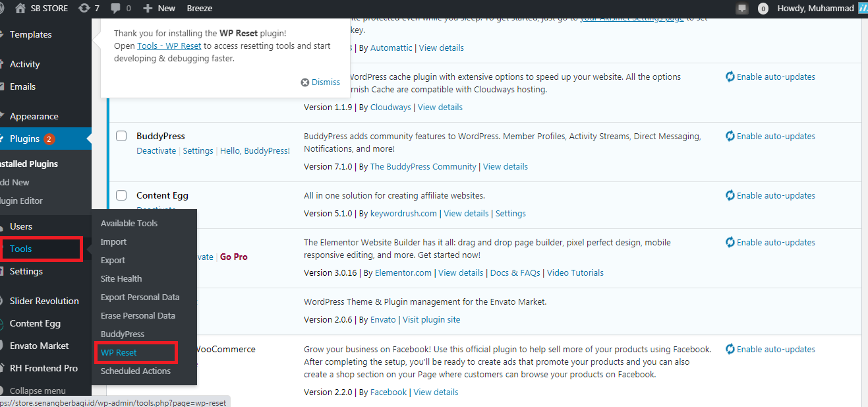Tick the BuddyPress plugin checkbox
Image resolution: width=868 pixels, height=407 pixels.
[x=121, y=136]
